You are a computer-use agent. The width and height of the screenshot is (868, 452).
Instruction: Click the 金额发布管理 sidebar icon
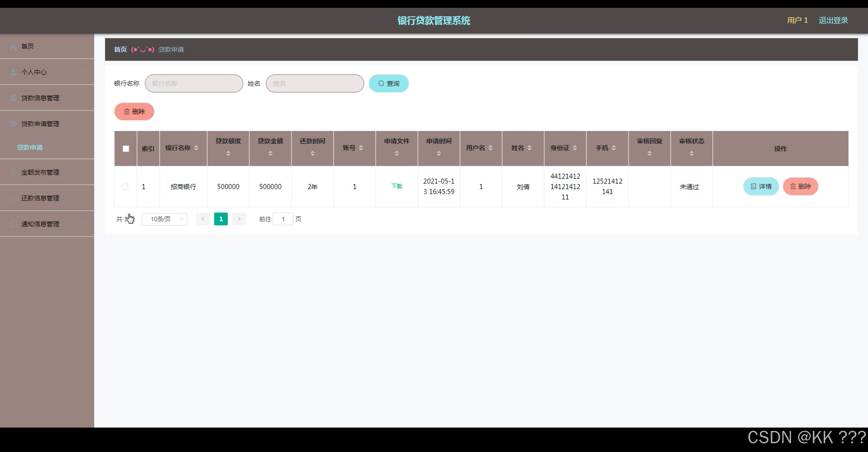tap(14, 172)
